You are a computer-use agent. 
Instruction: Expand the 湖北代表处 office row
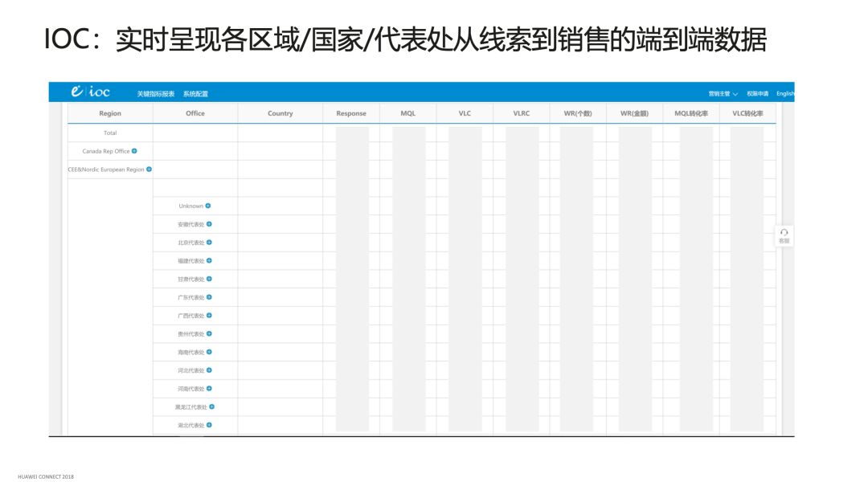point(209,425)
